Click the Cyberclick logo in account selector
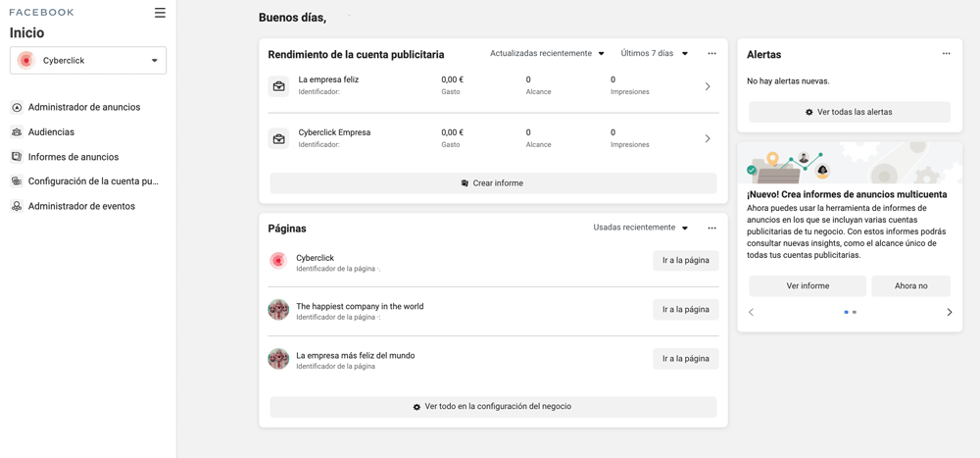This screenshot has height=458, width=980. (x=25, y=61)
